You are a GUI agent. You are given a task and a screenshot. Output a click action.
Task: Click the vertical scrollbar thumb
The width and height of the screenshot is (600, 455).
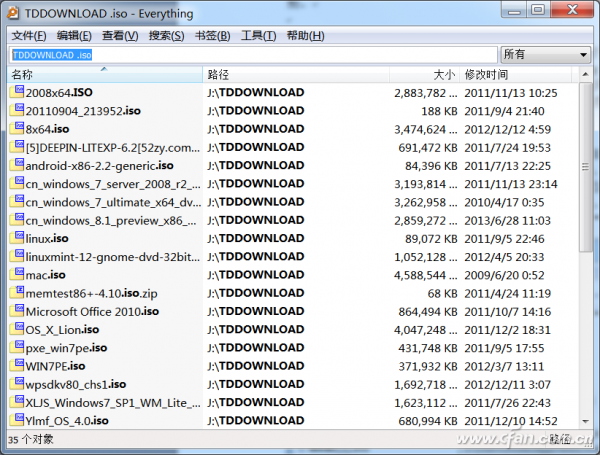tap(585, 167)
